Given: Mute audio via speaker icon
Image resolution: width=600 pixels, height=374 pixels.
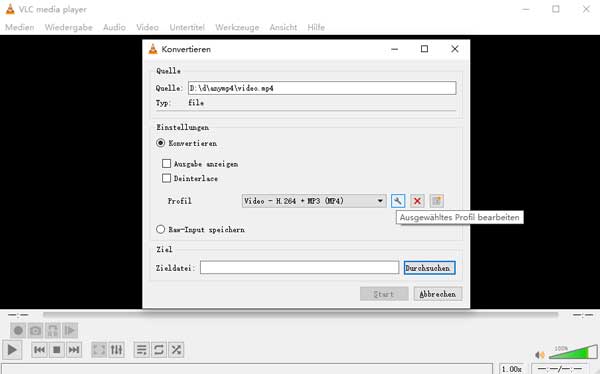Looking at the screenshot, I should [x=540, y=355].
